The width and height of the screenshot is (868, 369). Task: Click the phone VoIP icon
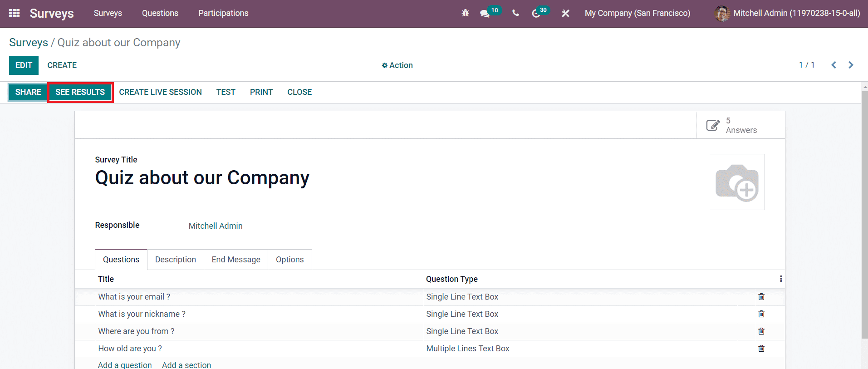tap(515, 13)
